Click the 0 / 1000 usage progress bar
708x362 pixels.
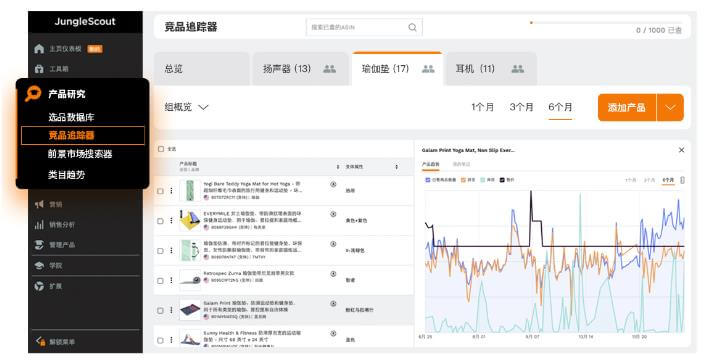pyautogui.click(x=606, y=23)
